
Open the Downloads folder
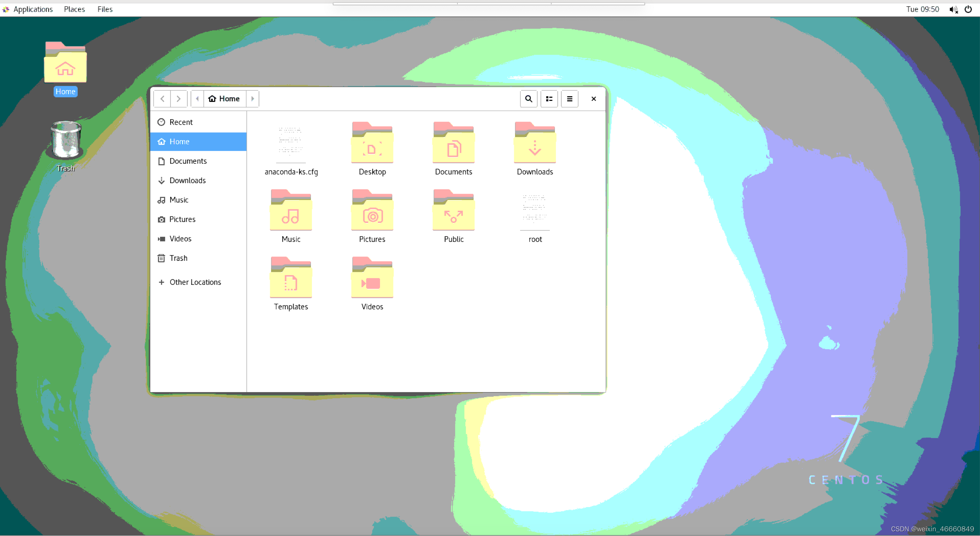(x=535, y=148)
